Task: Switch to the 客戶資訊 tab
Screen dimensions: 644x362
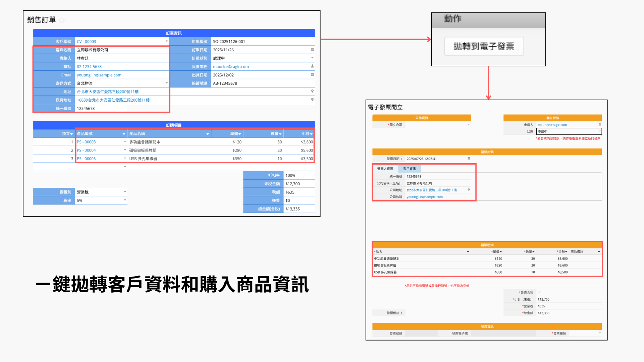Action: click(409, 169)
